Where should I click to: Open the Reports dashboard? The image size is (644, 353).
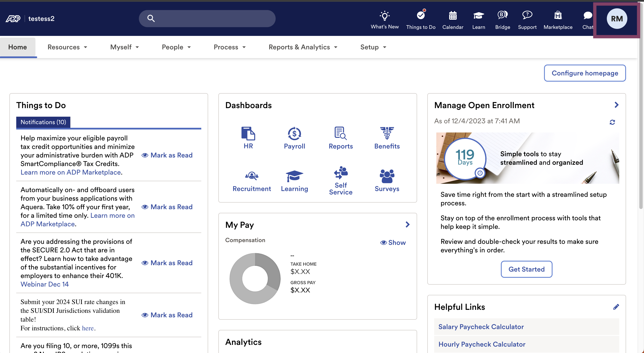341,138
